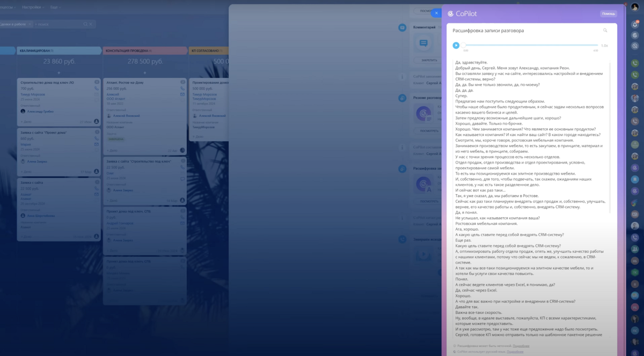The image size is (644, 356).
Task: Play the call recording in CoPilot
Action: tap(456, 46)
